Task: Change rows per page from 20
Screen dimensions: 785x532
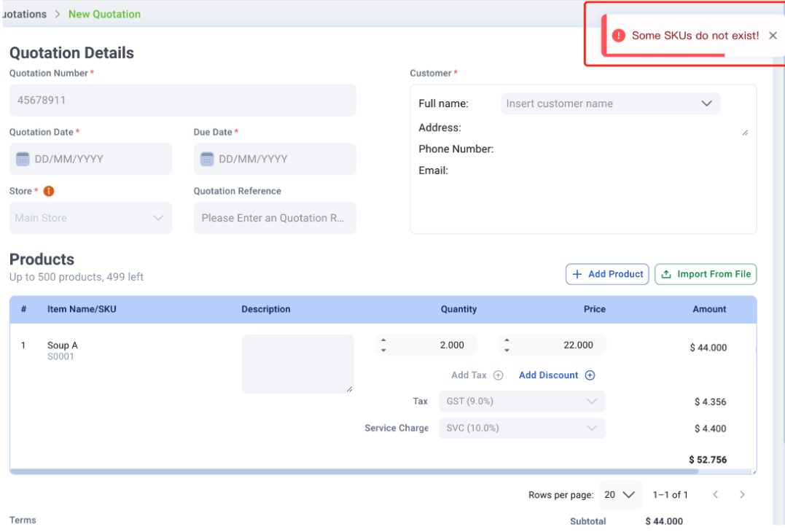Action: (620, 495)
